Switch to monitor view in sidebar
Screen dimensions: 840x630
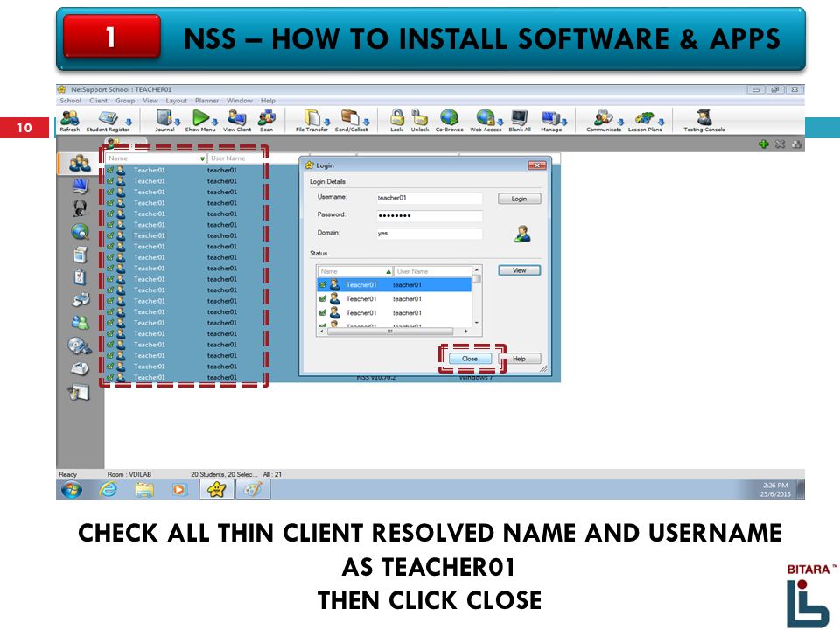(80, 185)
